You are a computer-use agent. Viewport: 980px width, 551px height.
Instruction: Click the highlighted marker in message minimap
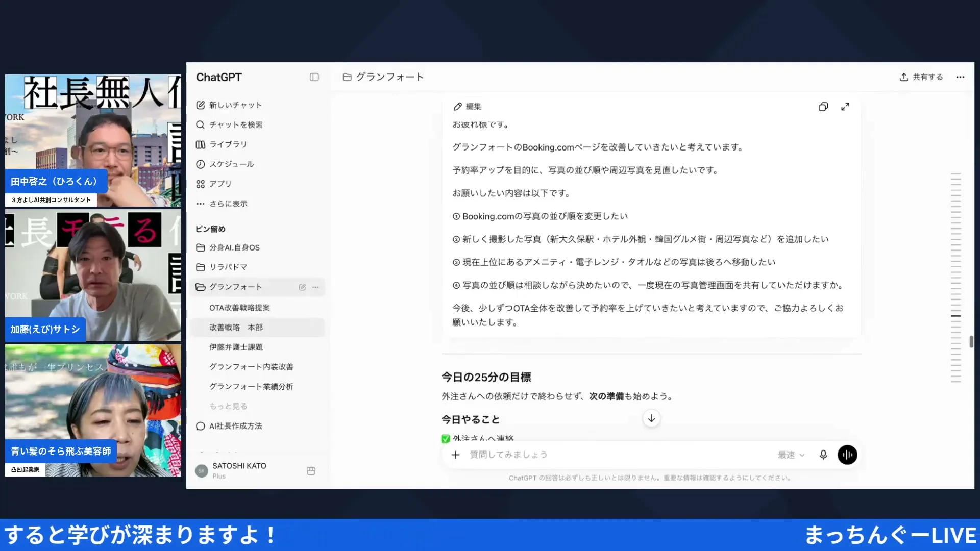tap(956, 316)
